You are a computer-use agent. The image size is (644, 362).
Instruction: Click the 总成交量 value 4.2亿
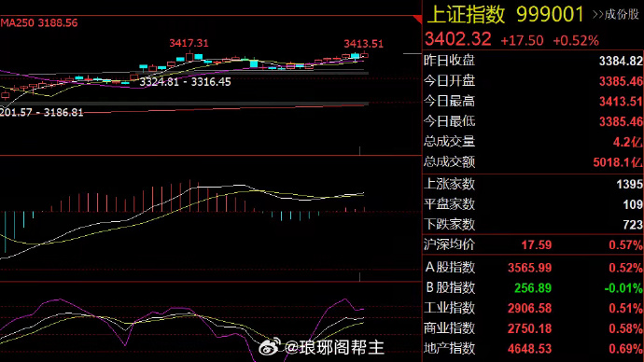click(x=627, y=142)
